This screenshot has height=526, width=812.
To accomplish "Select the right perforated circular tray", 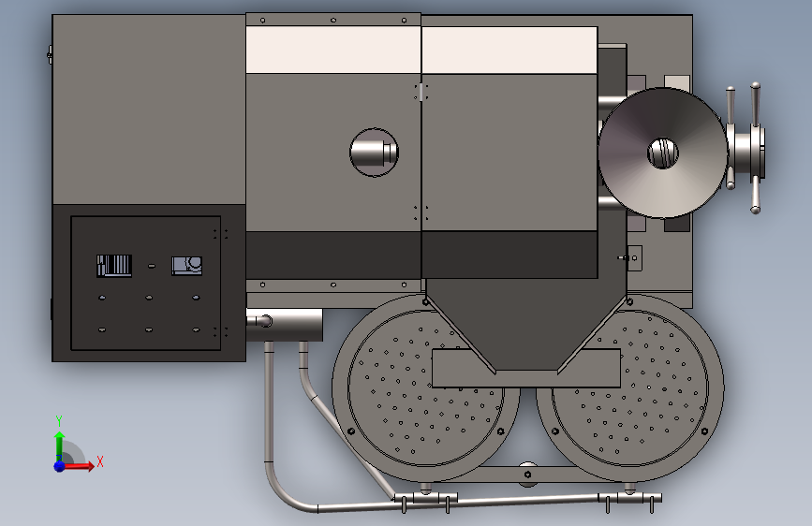I will [x=629, y=388].
